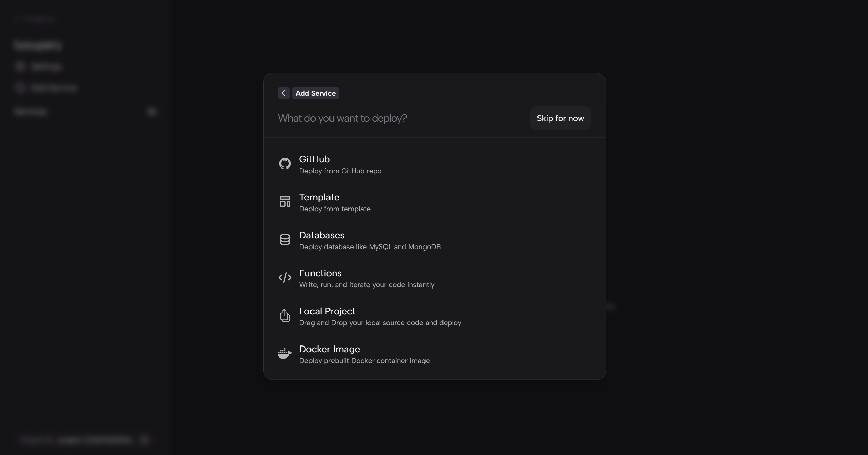Click the Skip for now button

[x=560, y=118]
